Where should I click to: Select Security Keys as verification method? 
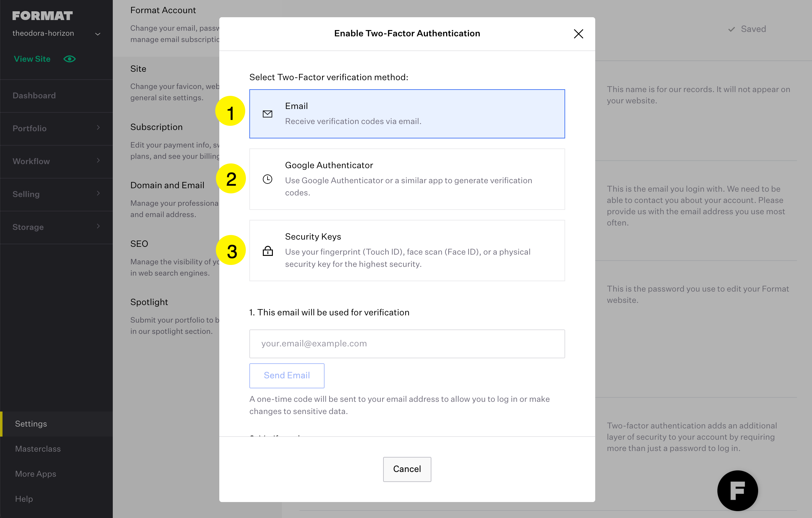pyautogui.click(x=407, y=251)
